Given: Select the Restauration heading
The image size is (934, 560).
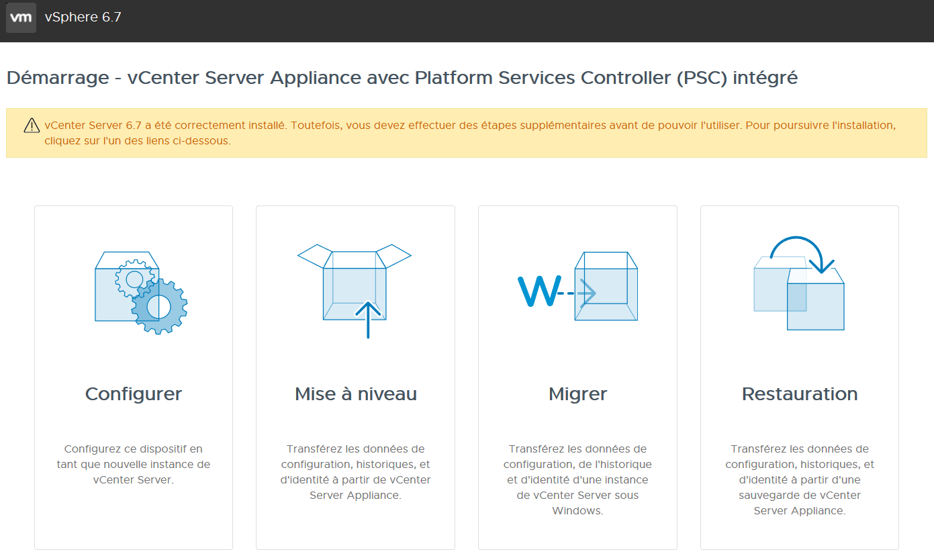Looking at the screenshot, I should coord(800,393).
